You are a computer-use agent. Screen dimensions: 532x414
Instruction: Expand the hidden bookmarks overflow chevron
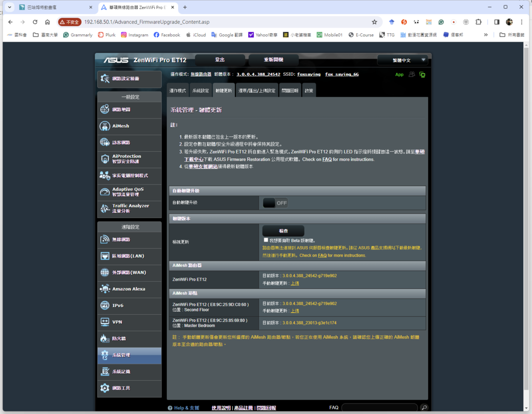tap(486, 35)
